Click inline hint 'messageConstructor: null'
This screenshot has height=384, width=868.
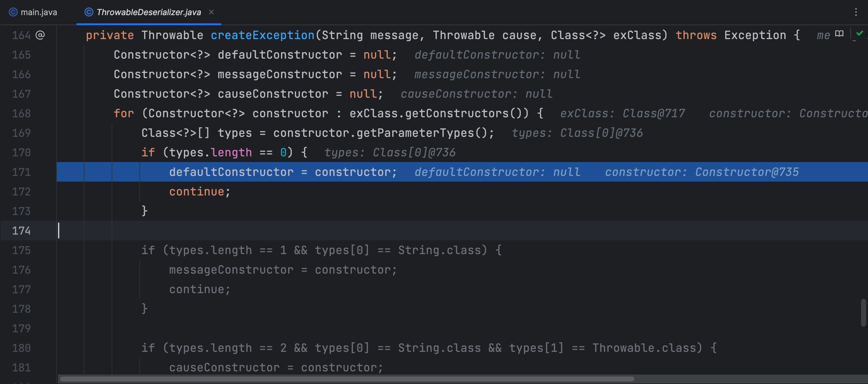[497, 74]
